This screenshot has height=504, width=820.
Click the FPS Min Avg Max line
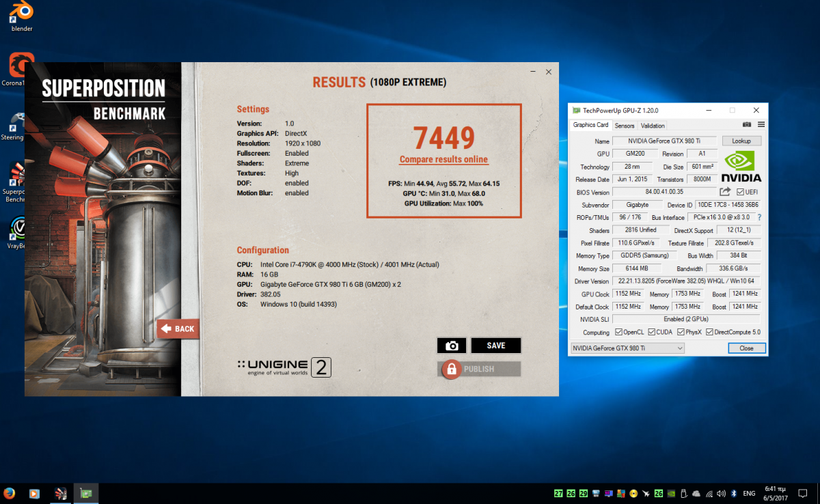pyautogui.click(x=443, y=184)
